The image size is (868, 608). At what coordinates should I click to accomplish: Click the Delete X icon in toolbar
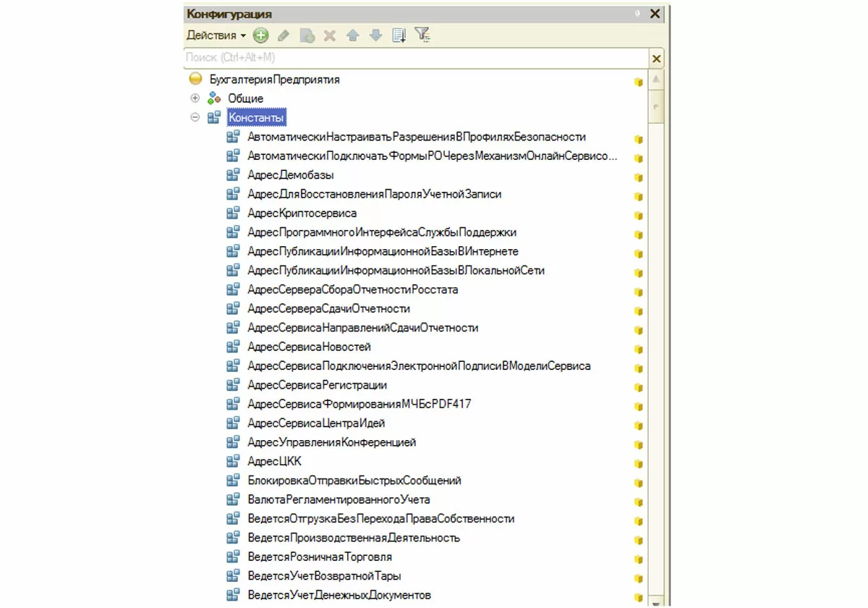pyautogui.click(x=329, y=35)
